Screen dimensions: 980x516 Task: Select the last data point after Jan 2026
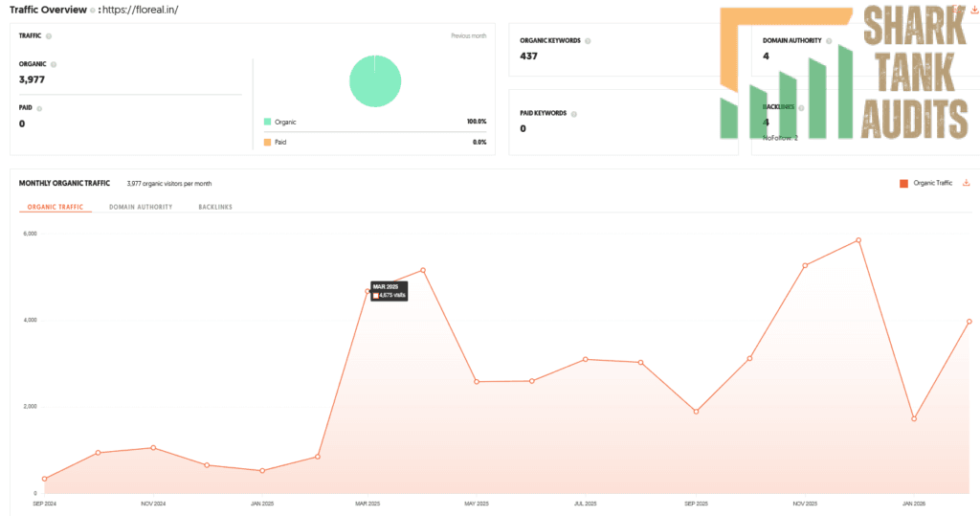[x=969, y=322]
